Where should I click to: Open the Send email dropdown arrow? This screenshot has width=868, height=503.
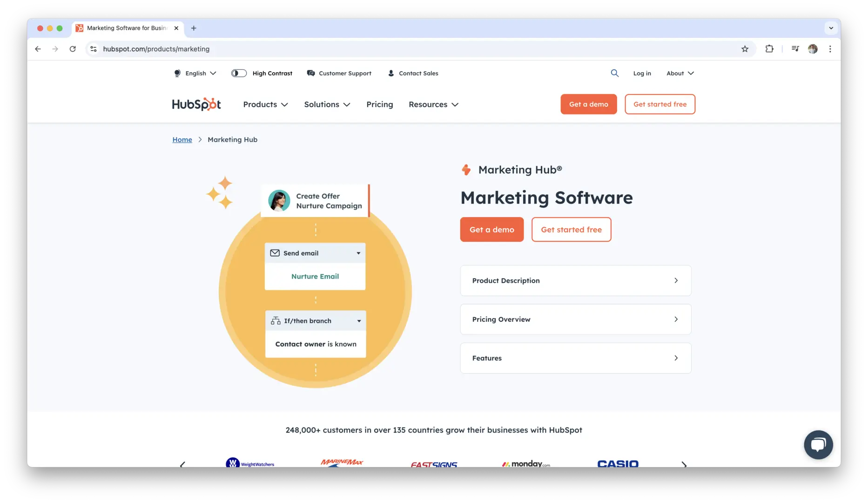pos(358,253)
